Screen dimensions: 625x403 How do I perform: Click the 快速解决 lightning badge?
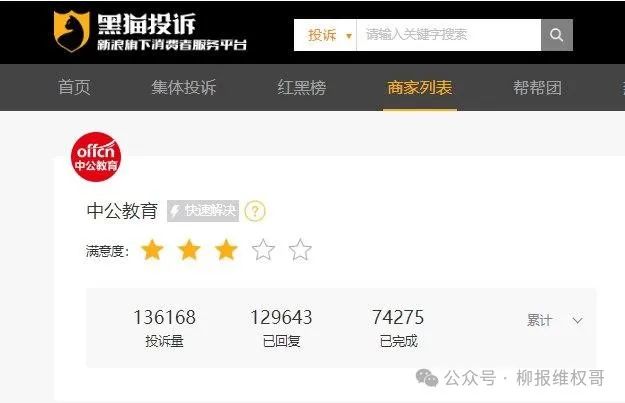(x=203, y=210)
